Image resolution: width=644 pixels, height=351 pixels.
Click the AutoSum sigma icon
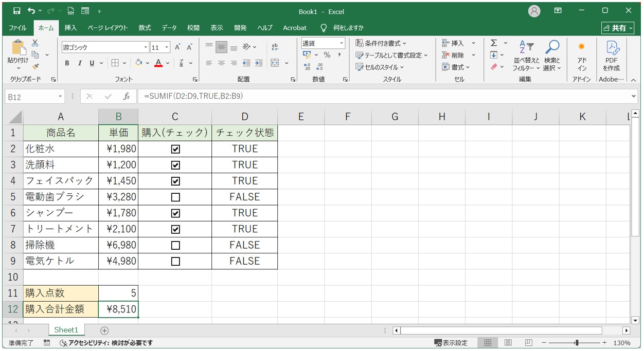pos(494,43)
